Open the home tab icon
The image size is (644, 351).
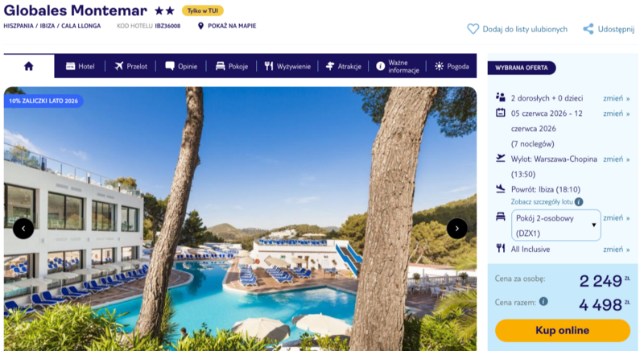(x=29, y=66)
